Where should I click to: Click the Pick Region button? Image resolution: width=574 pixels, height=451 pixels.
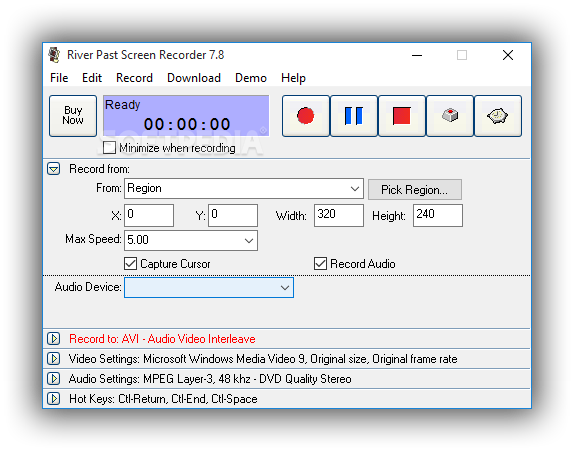point(415,190)
